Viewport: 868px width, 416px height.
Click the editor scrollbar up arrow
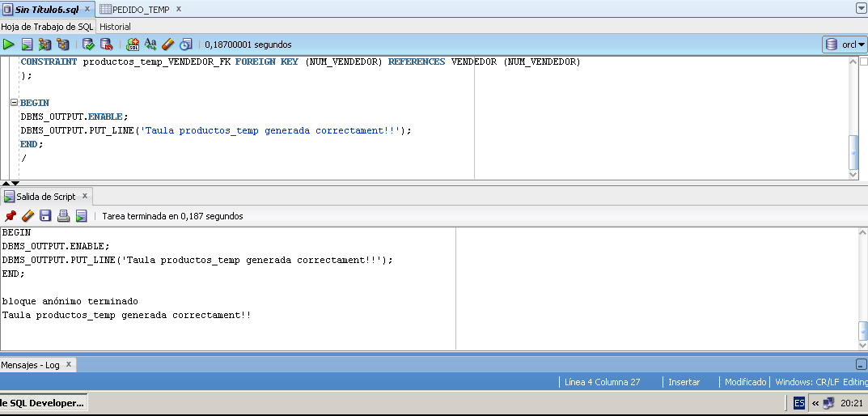tap(853, 62)
